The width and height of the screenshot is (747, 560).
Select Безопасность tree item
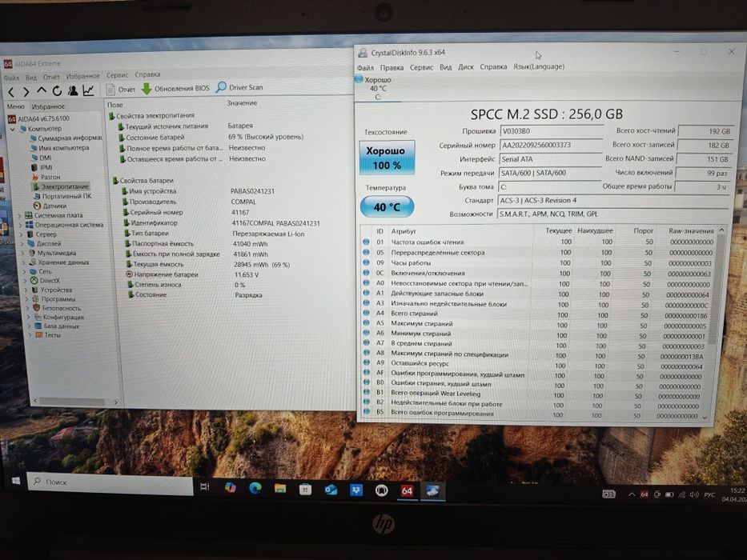pos(57,308)
